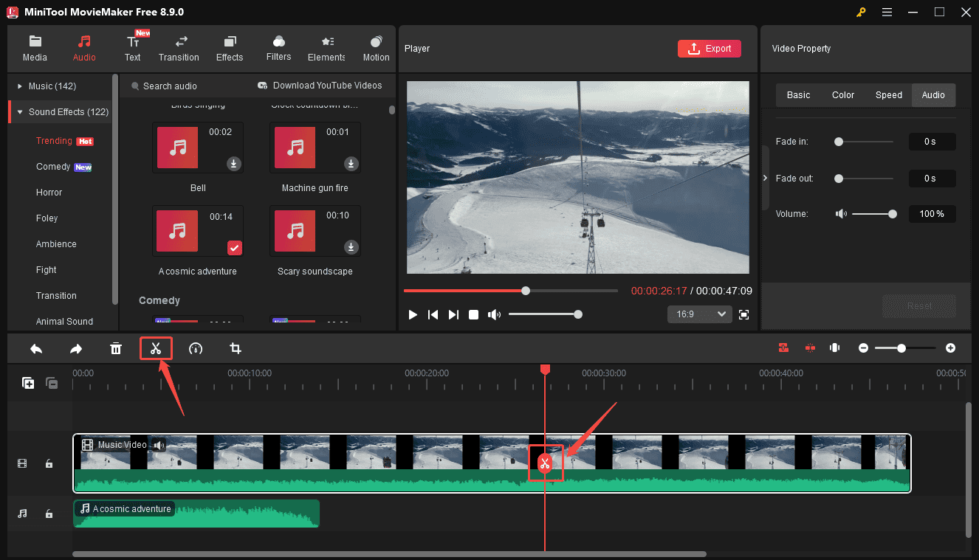Switch to the Speed property tab
979x560 pixels.
[889, 95]
